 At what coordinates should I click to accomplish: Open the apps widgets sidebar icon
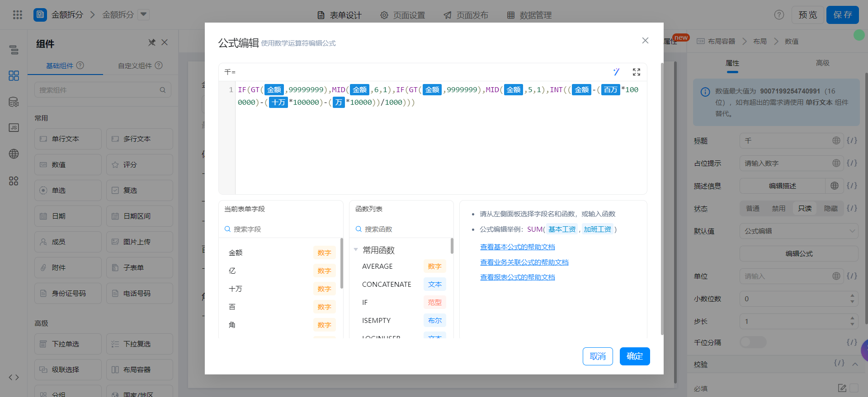tap(14, 181)
